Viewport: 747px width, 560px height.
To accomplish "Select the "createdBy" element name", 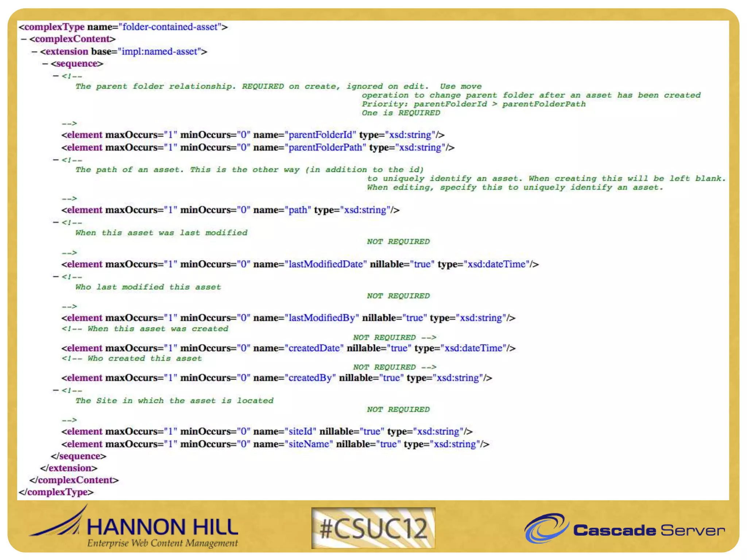I will [310, 378].
